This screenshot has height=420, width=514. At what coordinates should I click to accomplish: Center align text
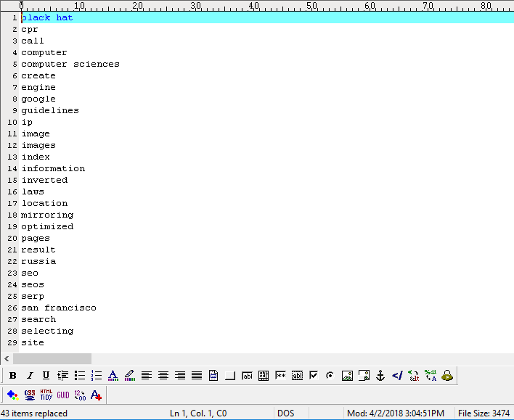(x=163, y=376)
